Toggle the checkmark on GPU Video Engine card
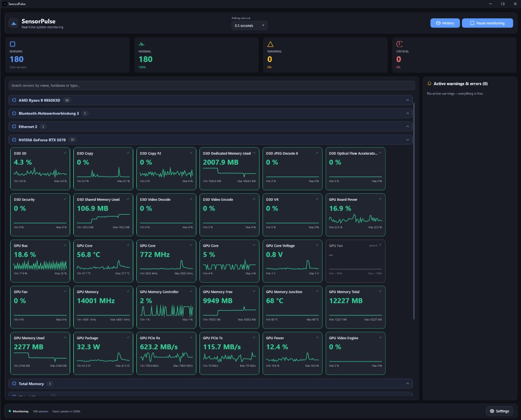The height and width of the screenshot is (420, 521). tap(380, 337)
